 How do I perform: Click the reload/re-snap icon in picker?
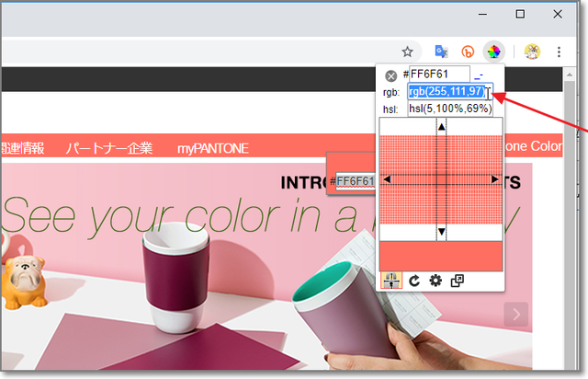[x=413, y=281]
